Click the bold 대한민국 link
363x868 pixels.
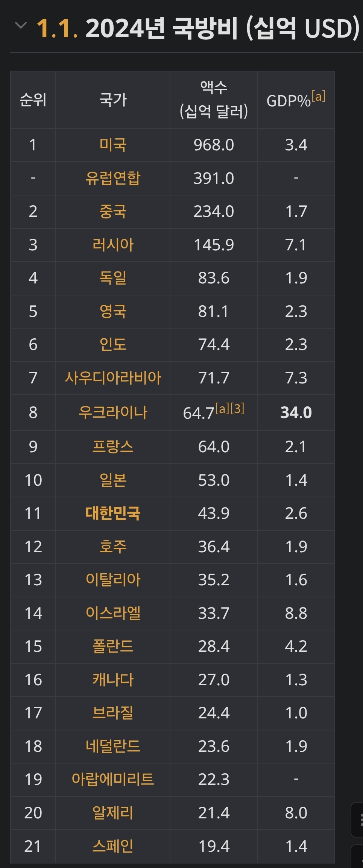pos(113,514)
